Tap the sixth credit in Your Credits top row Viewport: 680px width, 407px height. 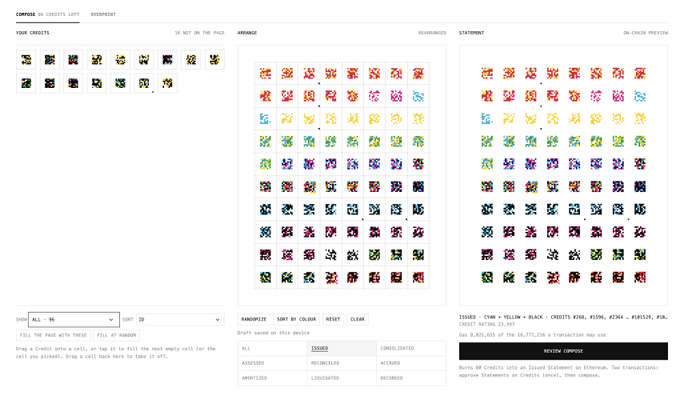click(144, 60)
